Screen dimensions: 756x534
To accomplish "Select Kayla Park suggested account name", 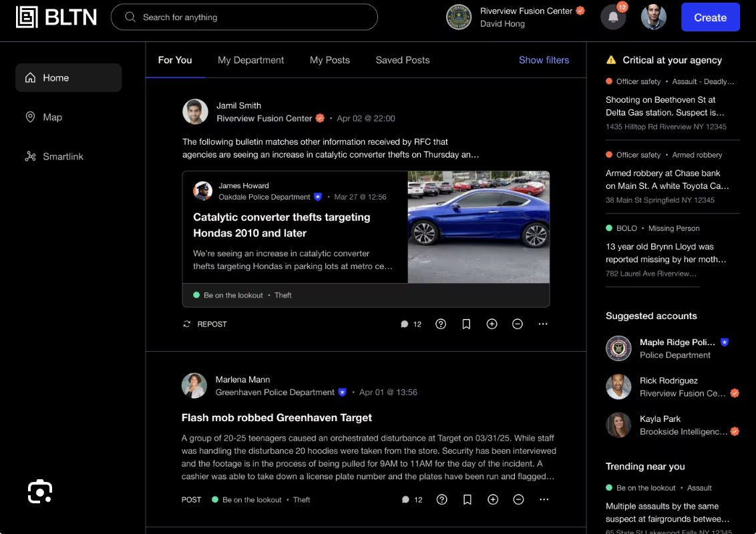I will [660, 419].
